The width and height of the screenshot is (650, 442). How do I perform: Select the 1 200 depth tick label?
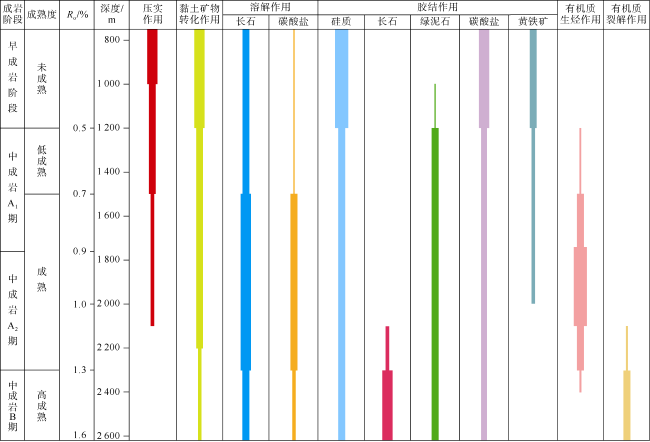109,128
